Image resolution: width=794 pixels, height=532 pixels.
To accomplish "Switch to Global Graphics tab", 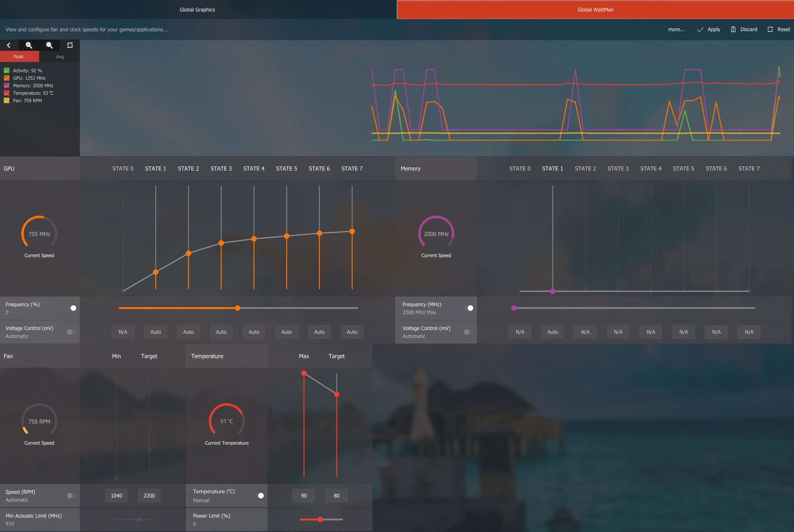I will [197, 10].
